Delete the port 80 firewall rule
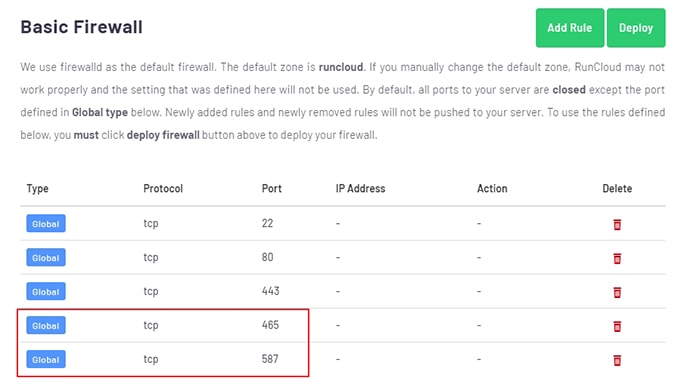 click(x=617, y=258)
